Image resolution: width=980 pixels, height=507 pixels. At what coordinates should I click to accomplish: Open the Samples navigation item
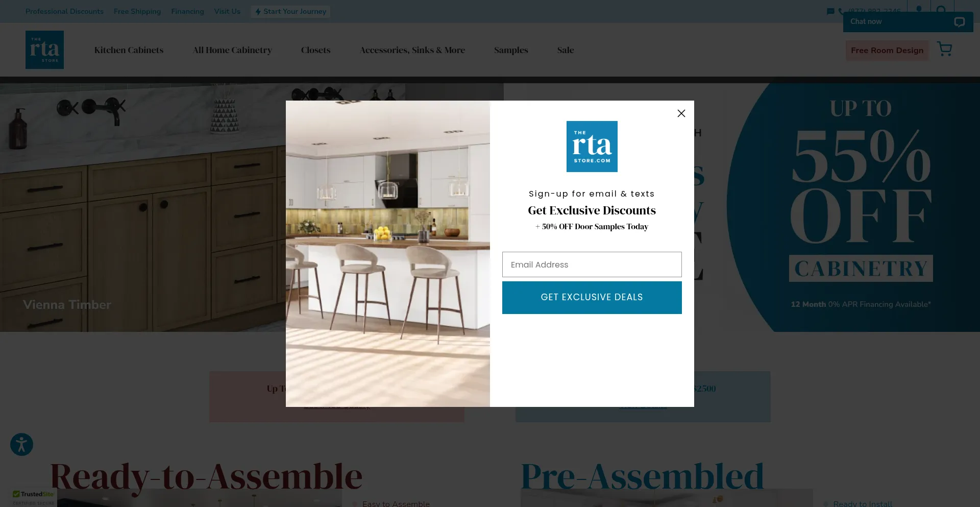(x=511, y=50)
